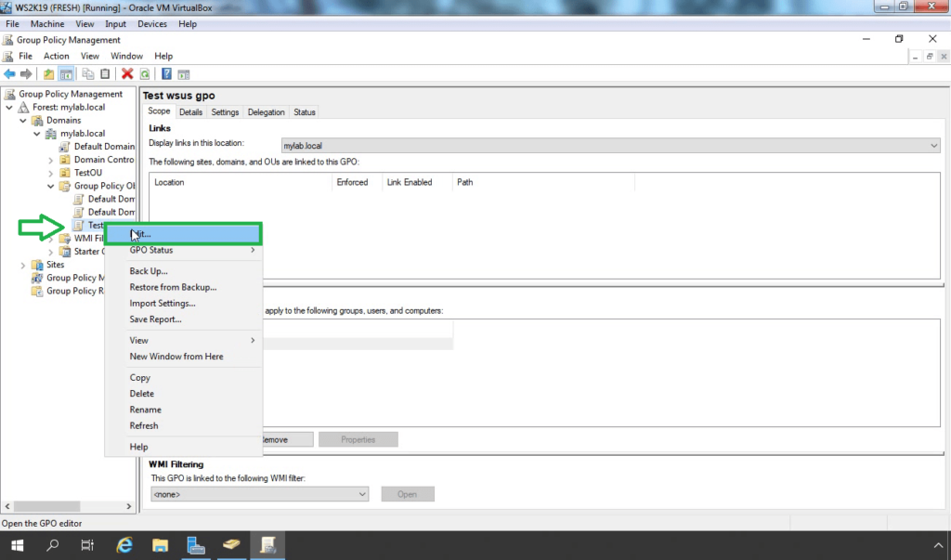
Task: Open the Status tab
Action: coord(305,112)
